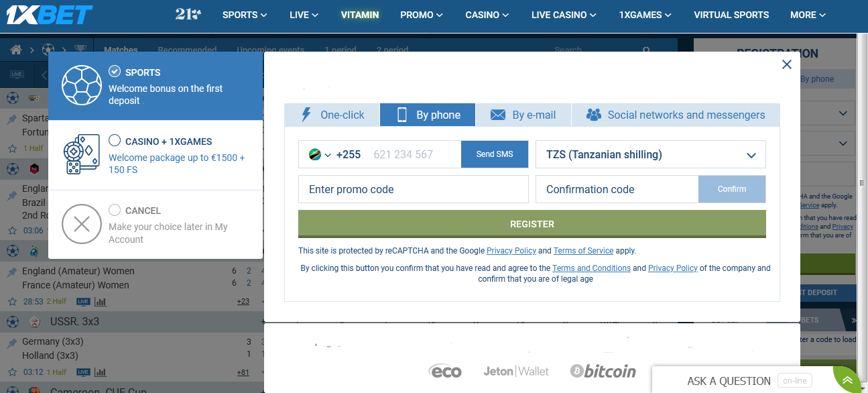868x393 pixels.
Task: Switch to Social networks and messengers tab
Action: 676,115
